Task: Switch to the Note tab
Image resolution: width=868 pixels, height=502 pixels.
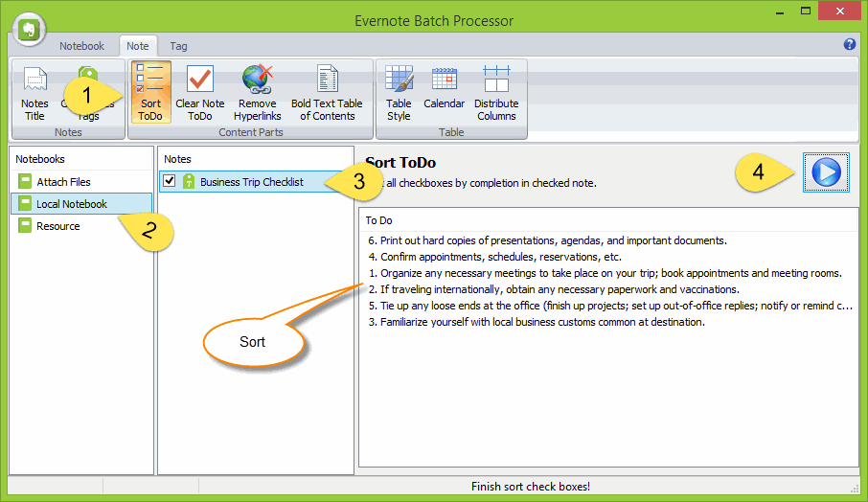Action: point(137,46)
